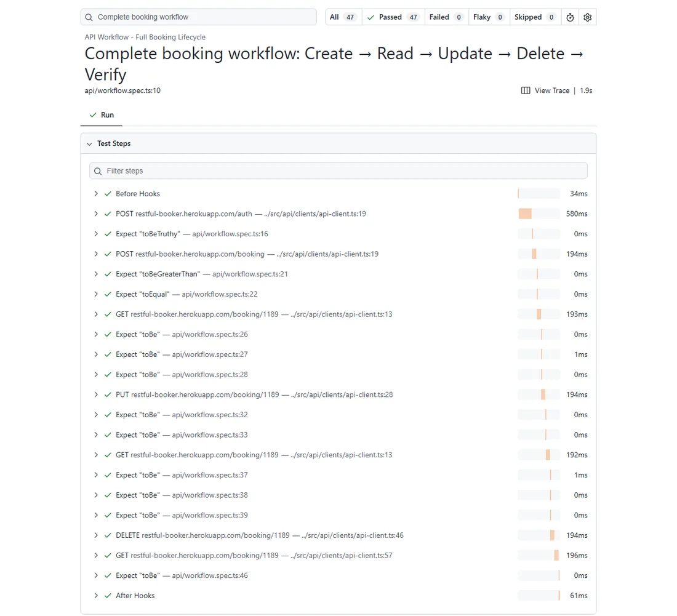
Task: Click the api/workflow.spec.ts:10 file location
Action: (122, 90)
